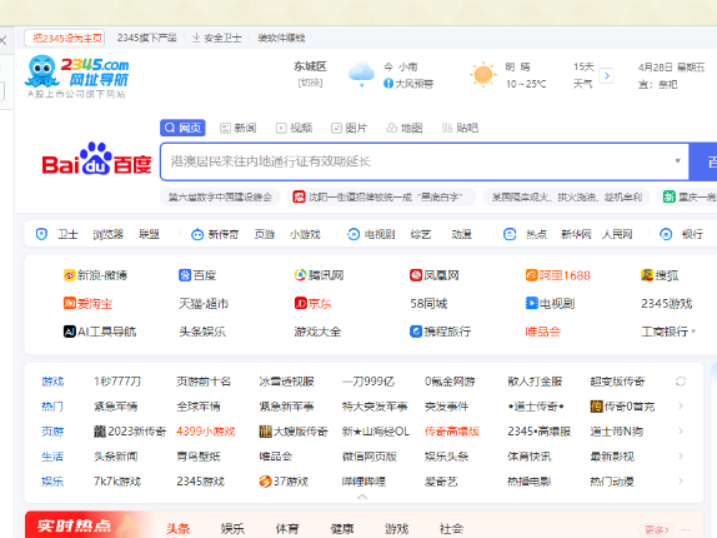Viewport: 717px width, 538px height.
Task: Open the wind warning alert icon
Action: coord(388,84)
